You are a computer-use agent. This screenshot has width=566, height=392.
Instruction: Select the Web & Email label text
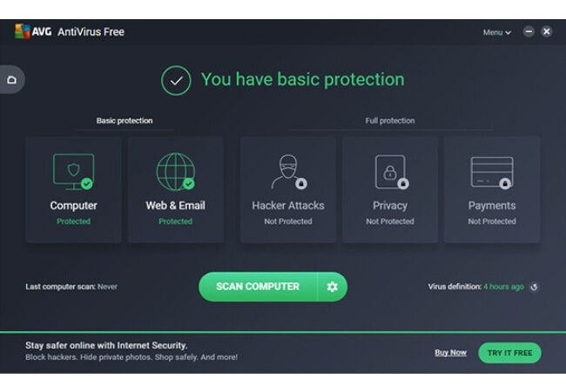(x=175, y=206)
